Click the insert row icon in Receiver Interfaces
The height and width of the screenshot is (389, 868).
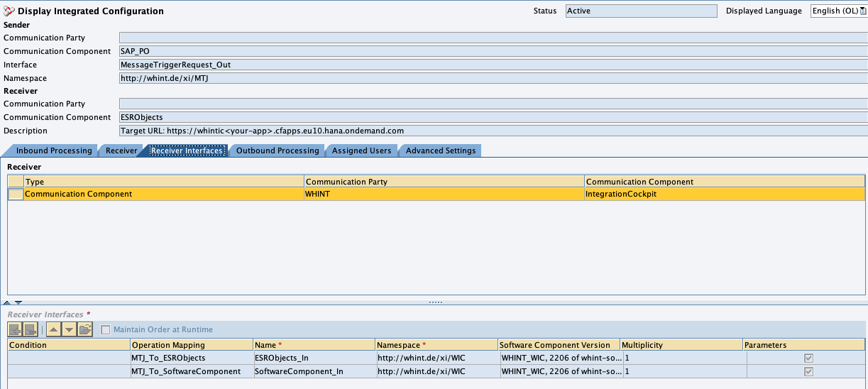[15, 329]
